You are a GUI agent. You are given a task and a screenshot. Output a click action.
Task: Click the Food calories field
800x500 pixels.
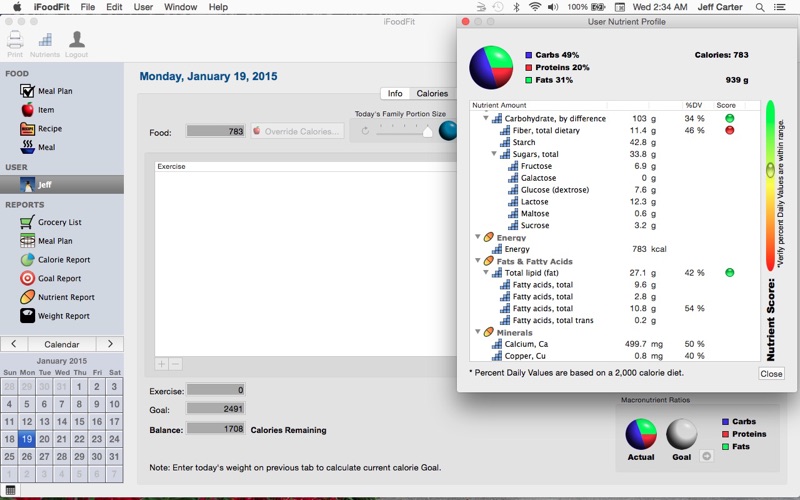216,131
